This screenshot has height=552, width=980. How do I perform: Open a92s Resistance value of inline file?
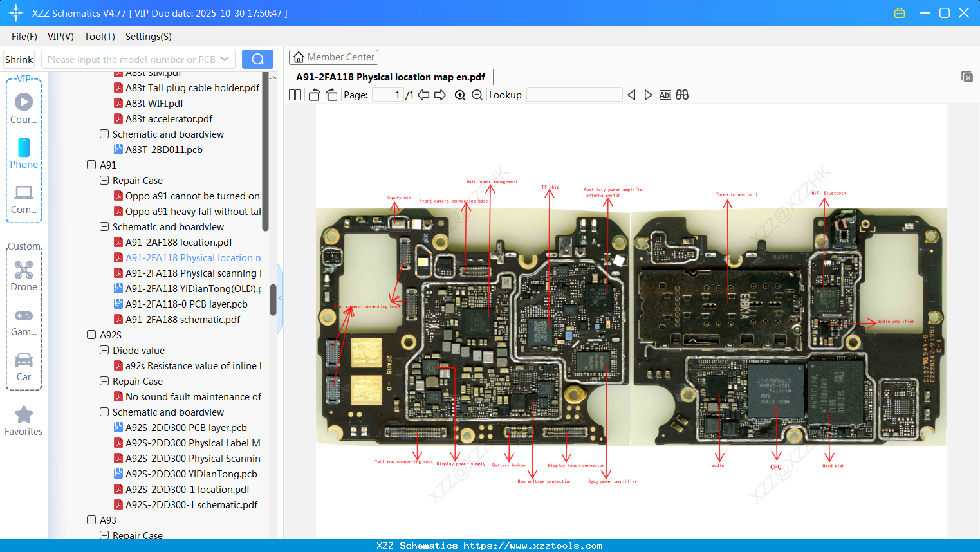[193, 365]
